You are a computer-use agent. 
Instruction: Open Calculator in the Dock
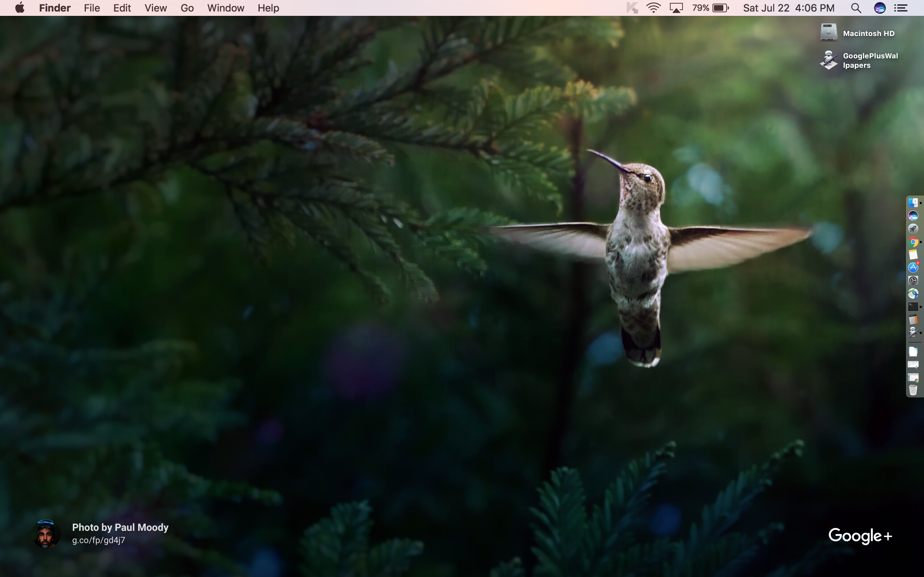pyautogui.click(x=913, y=320)
